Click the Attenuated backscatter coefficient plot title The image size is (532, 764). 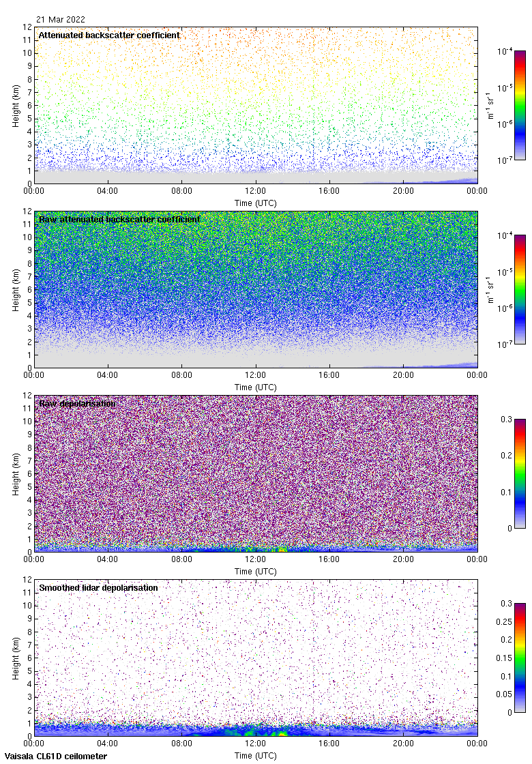pyautogui.click(x=109, y=35)
